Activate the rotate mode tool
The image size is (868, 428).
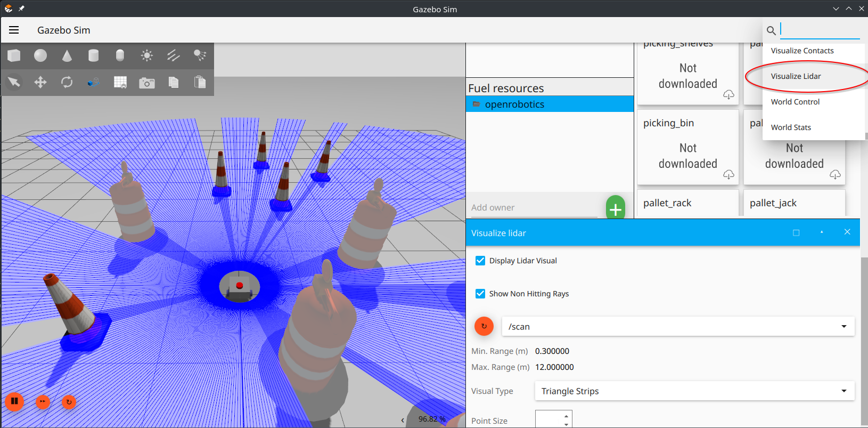(x=67, y=82)
